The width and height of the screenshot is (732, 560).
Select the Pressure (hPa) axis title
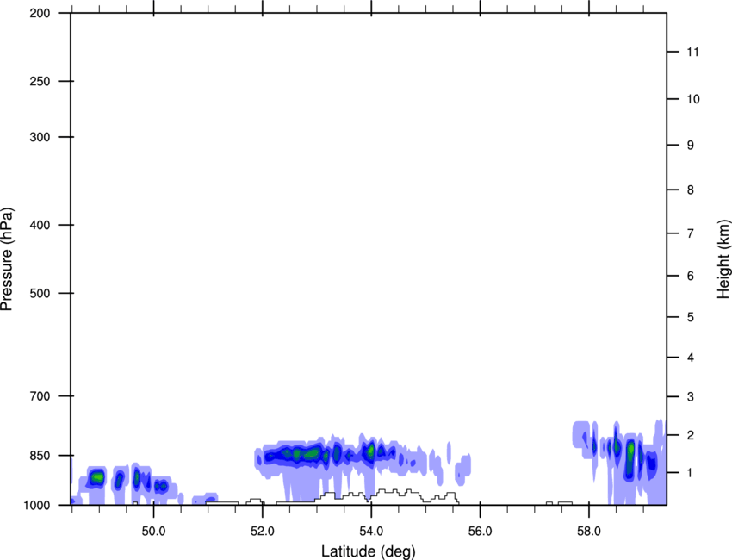pos(7,259)
